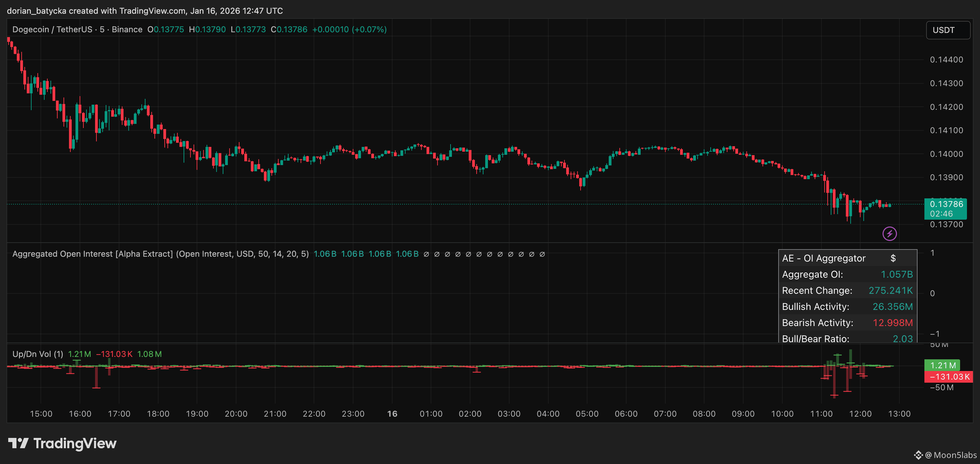Click the @Moon5labs watermark text

(x=951, y=455)
